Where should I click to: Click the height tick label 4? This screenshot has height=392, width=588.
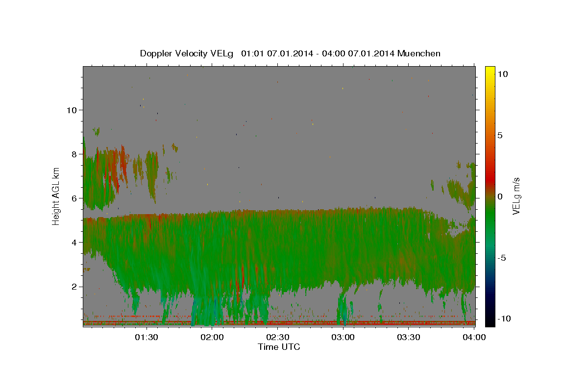(74, 242)
